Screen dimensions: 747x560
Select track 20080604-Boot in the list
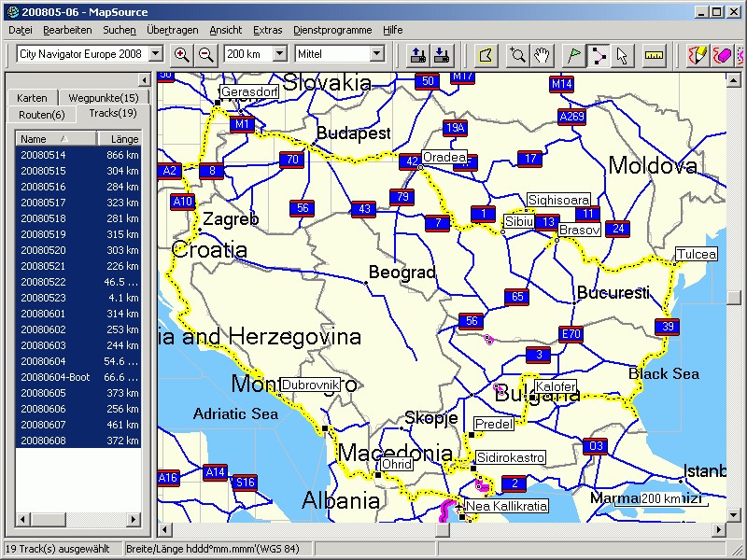coord(78,377)
